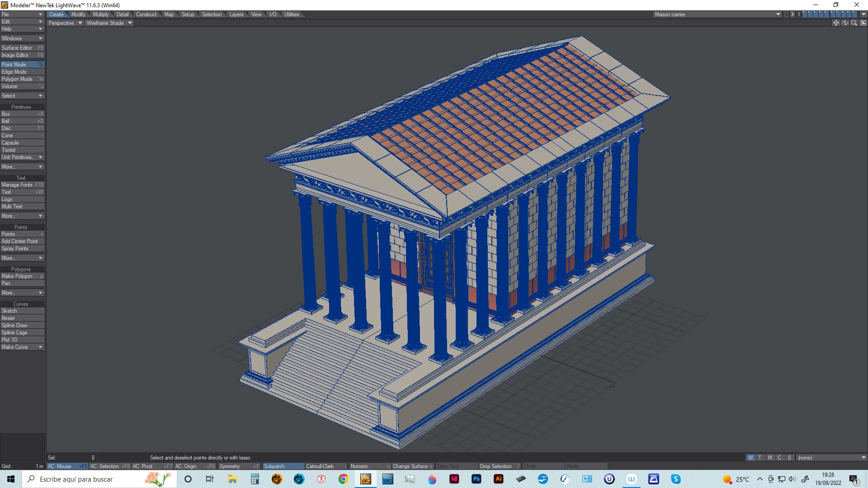Open the Perspective view type dropdown
Screen dimensions: 868x488
pos(66,23)
